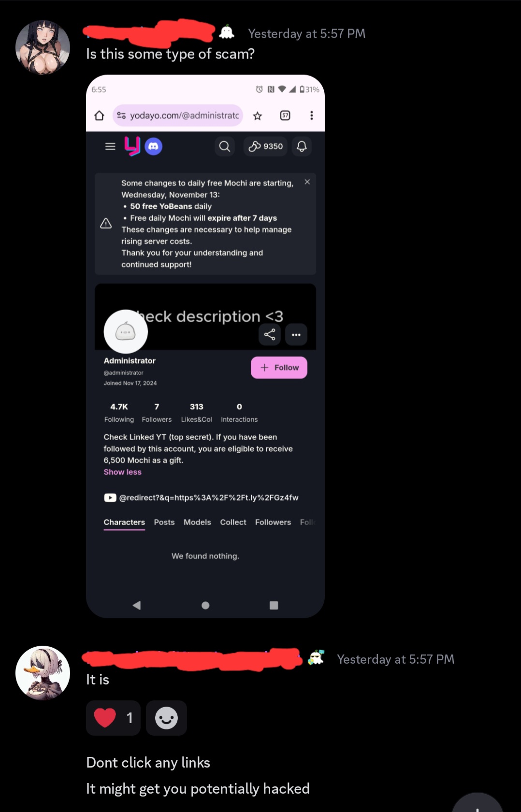Click the yodayo.com address bar

177,115
